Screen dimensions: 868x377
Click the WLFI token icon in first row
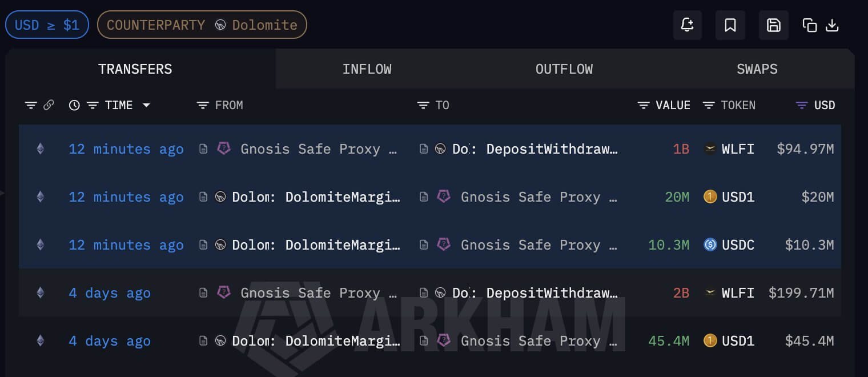710,149
